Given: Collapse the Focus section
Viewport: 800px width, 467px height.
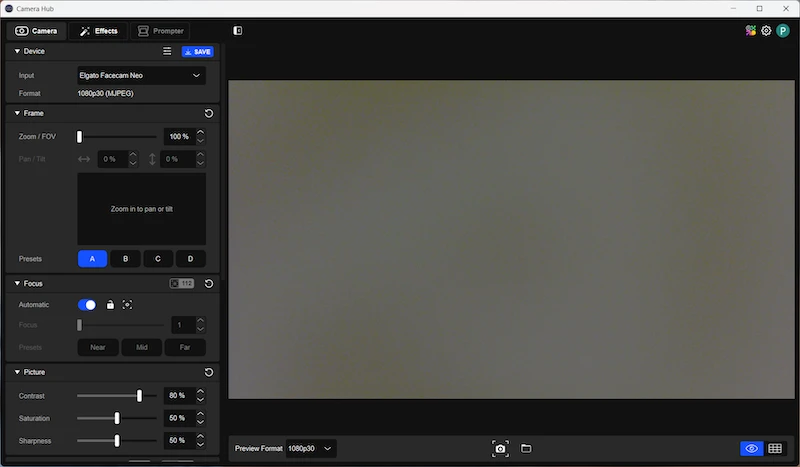Looking at the screenshot, I should click(17, 283).
